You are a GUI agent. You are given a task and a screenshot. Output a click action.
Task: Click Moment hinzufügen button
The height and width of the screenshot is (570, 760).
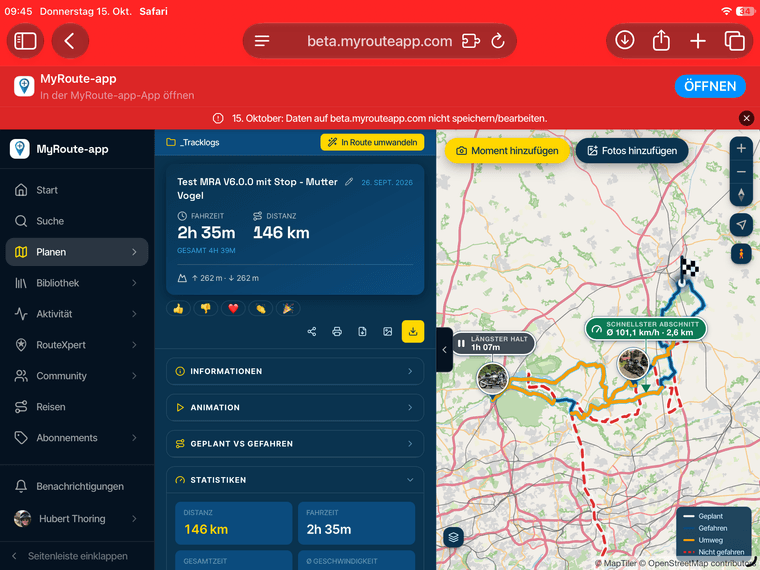pyautogui.click(x=507, y=151)
